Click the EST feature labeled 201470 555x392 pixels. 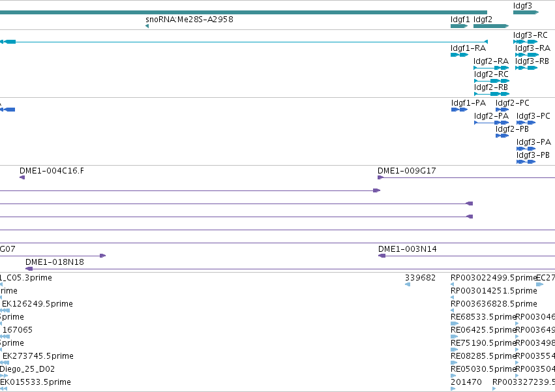point(466,382)
